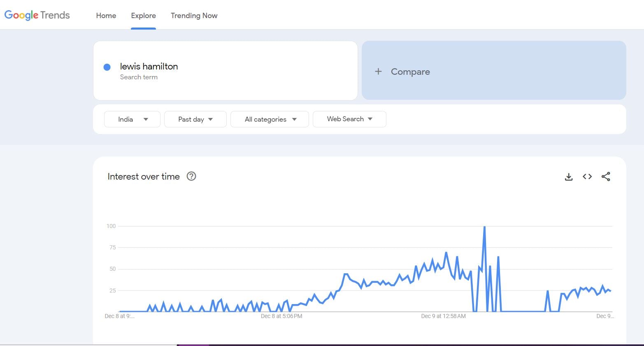Click the plus icon beside Compare
The image size is (644, 346).
tap(378, 72)
